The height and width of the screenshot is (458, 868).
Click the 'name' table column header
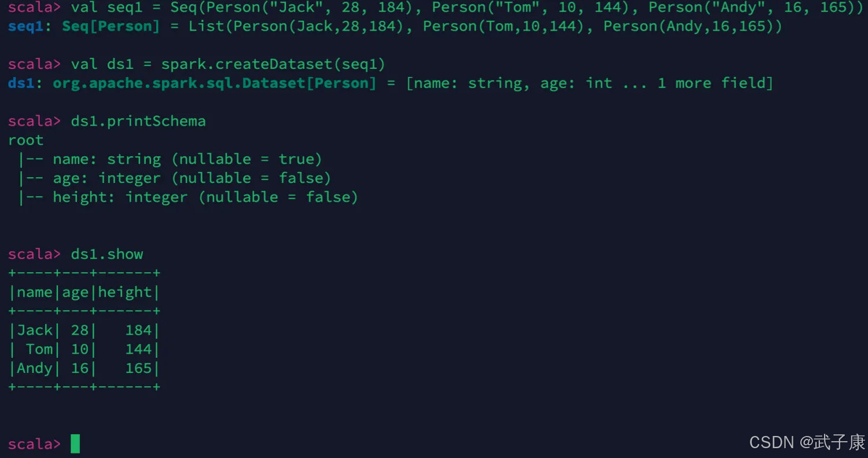point(35,292)
